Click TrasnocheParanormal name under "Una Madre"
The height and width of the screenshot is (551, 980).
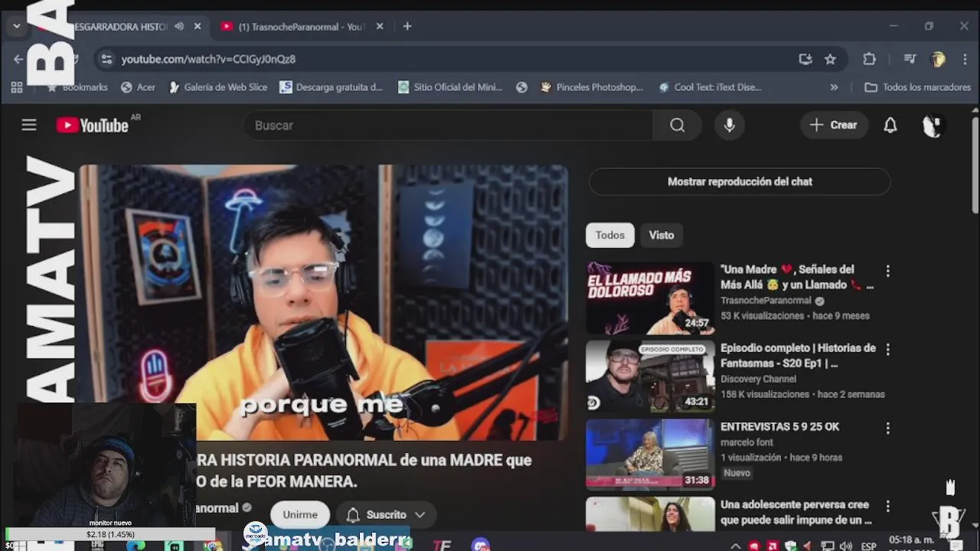tap(766, 301)
